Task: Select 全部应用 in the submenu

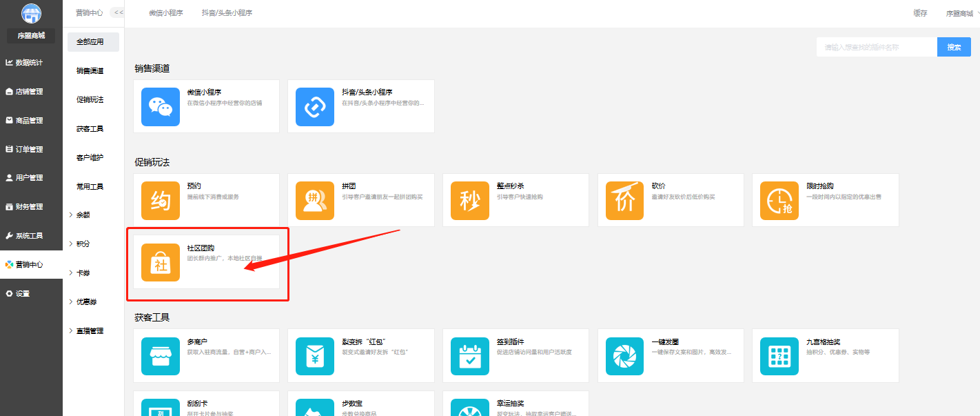Action: click(x=93, y=42)
